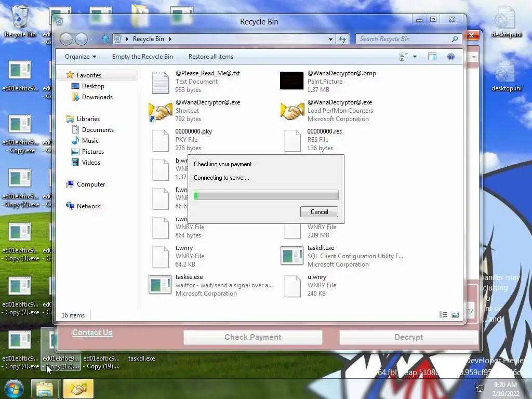Click the taskbar clock showing 9:20 AM
The width and height of the screenshot is (532, 399).
click(506, 389)
